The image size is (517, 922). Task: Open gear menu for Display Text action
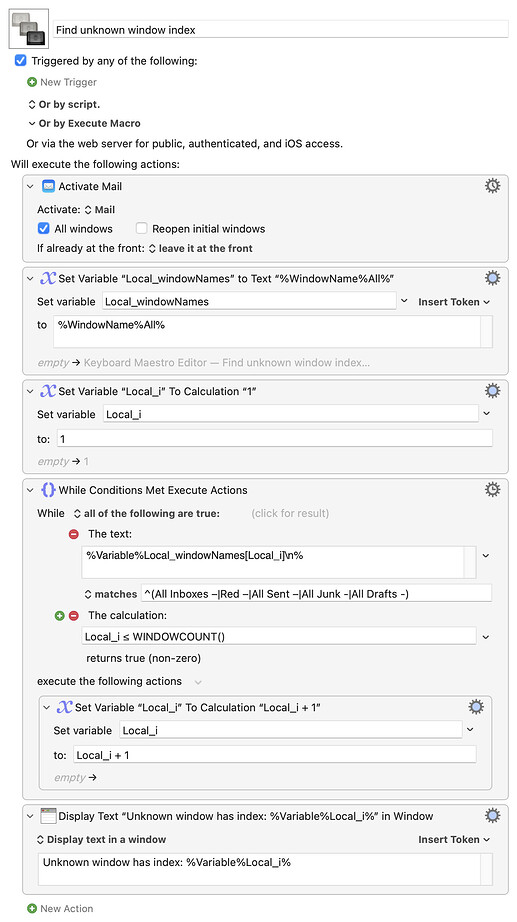pos(492,816)
